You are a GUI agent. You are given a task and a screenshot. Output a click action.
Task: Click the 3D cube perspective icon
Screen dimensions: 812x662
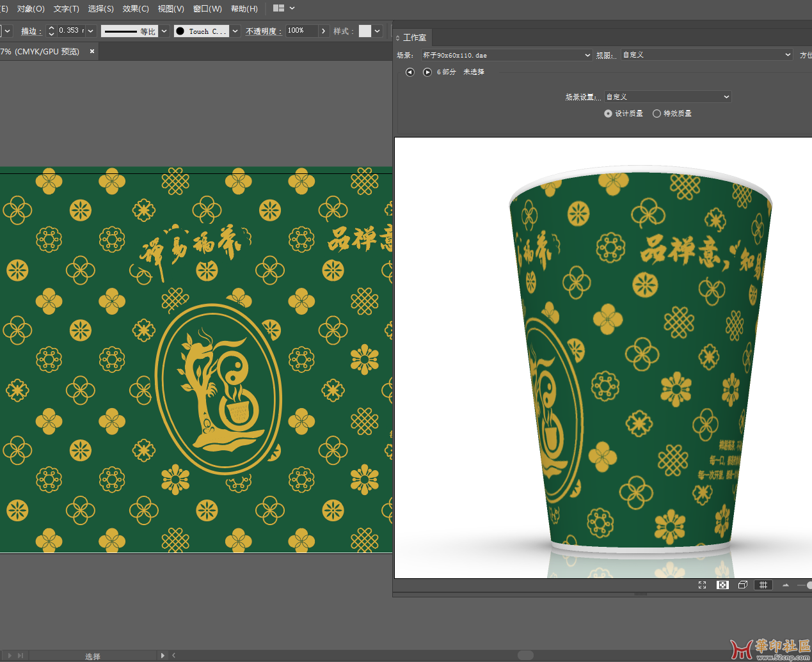pos(742,585)
